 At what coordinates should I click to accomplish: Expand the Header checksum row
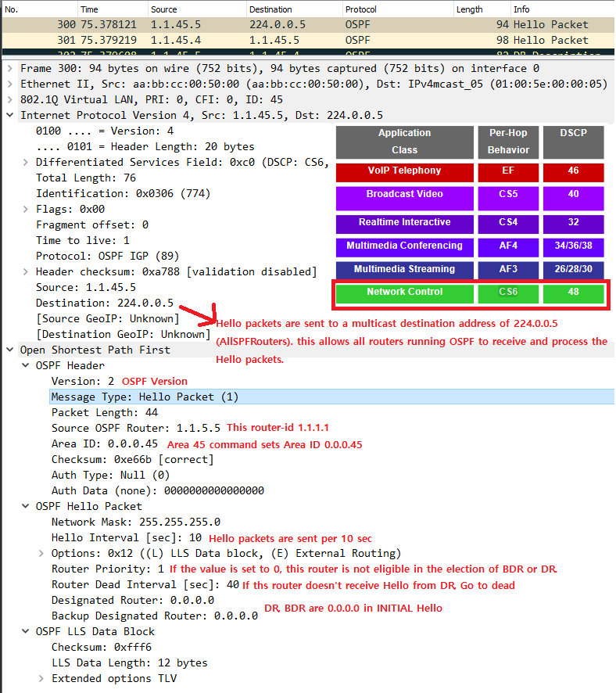pyautogui.click(x=26, y=272)
